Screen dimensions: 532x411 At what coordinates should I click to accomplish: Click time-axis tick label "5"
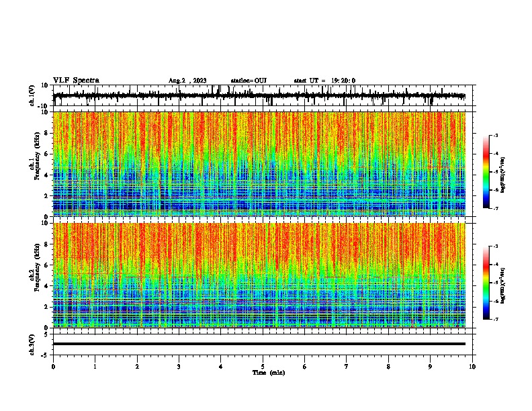pos(263,367)
